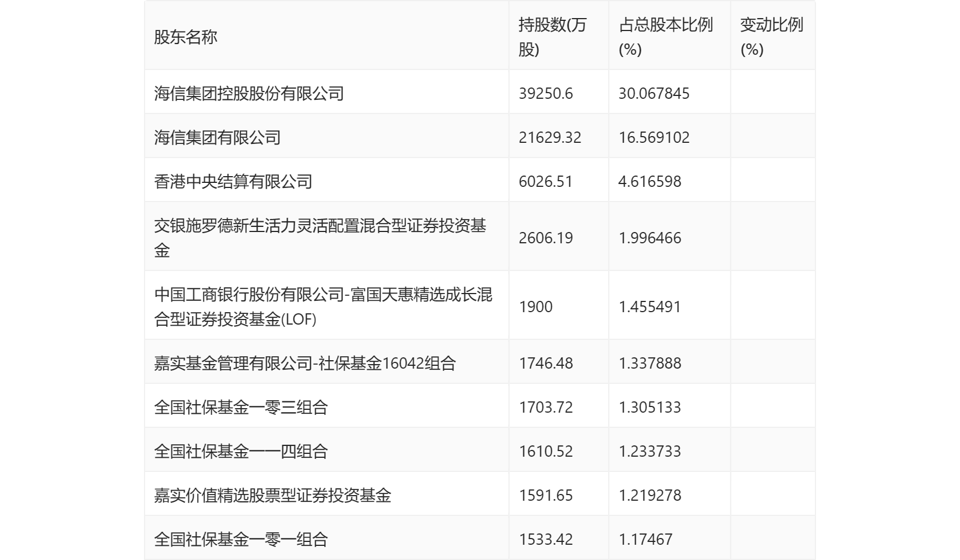Select shareholder 香港中央结算有限公司
Viewport: 960px width, 560px height.
[x=233, y=181]
